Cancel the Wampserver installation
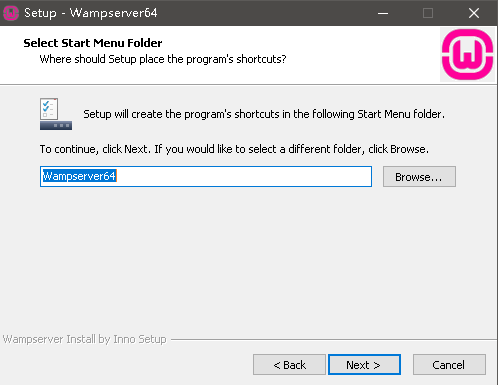 [449, 365]
